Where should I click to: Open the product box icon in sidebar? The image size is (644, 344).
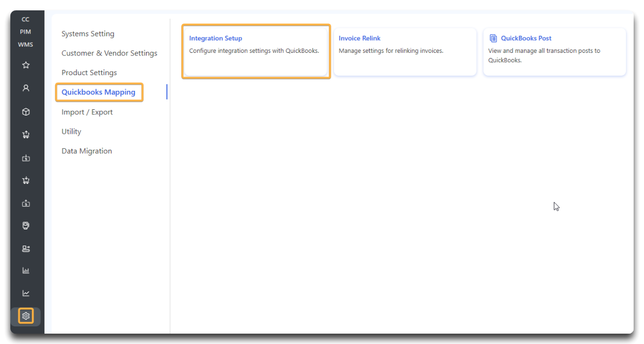(x=26, y=112)
